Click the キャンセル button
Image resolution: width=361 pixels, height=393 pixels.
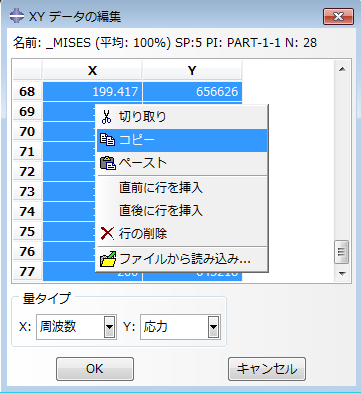[x=267, y=369]
